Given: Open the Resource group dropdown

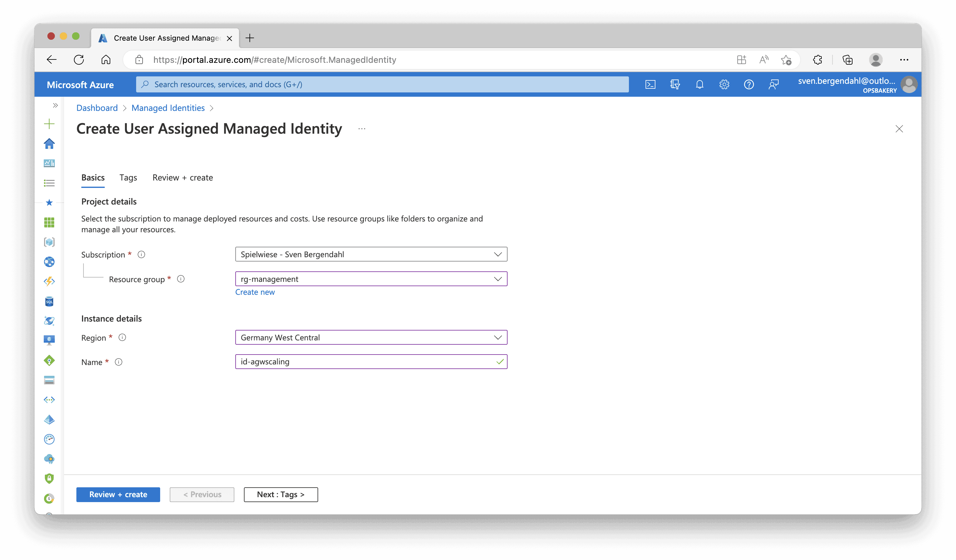Looking at the screenshot, I should (x=371, y=279).
